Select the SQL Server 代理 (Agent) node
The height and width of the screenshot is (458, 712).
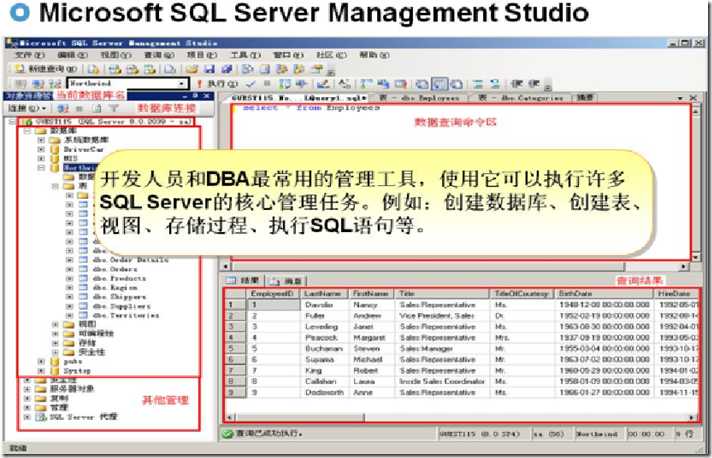click(83, 417)
